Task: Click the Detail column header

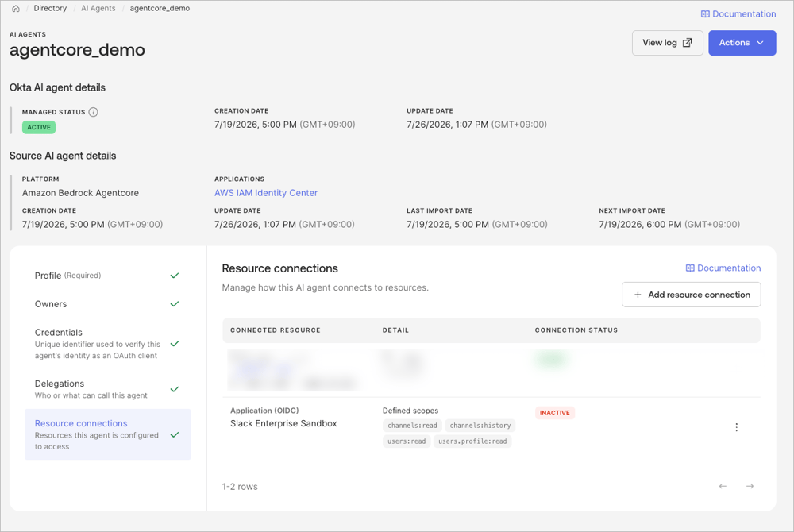Action: coord(395,330)
